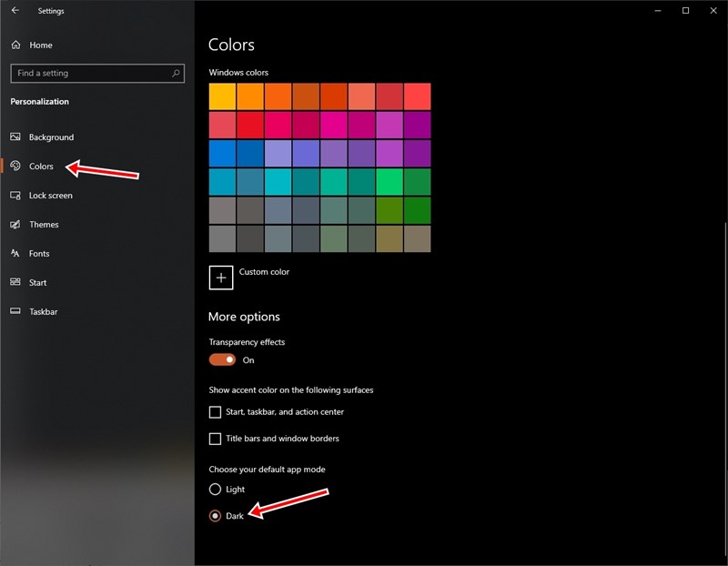This screenshot has height=566, width=728.
Task: Click the Home house icon
Action: click(15, 45)
